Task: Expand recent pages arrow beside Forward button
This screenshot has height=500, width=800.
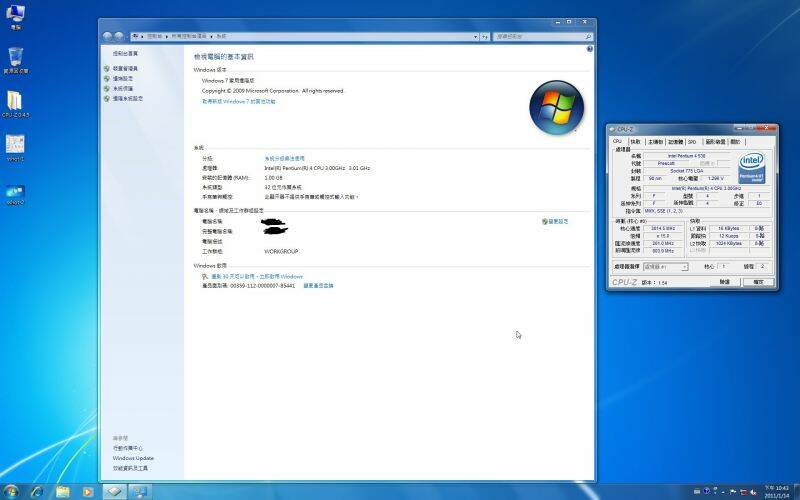Action: pyautogui.click(x=126, y=36)
